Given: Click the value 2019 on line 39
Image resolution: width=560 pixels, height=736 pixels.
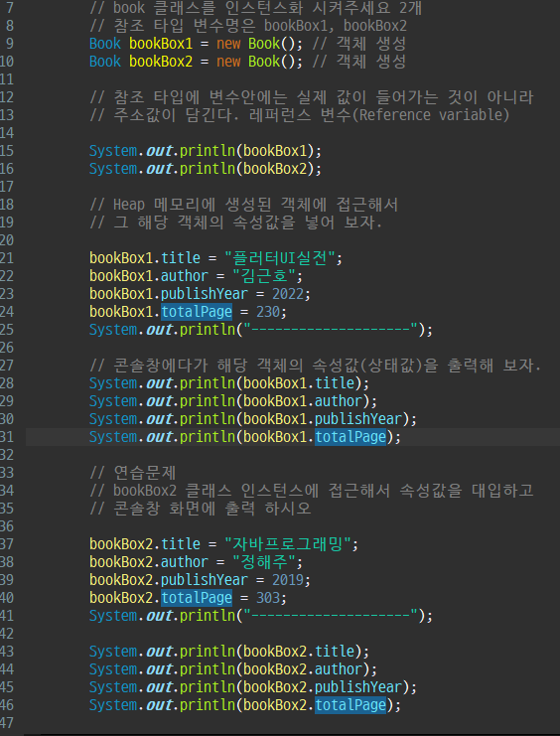Looking at the screenshot, I should pyautogui.click(x=287, y=580).
